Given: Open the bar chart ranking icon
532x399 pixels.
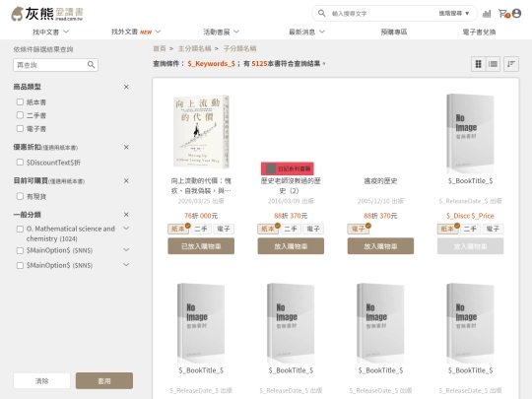Looking at the screenshot, I should pyautogui.click(x=487, y=14).
